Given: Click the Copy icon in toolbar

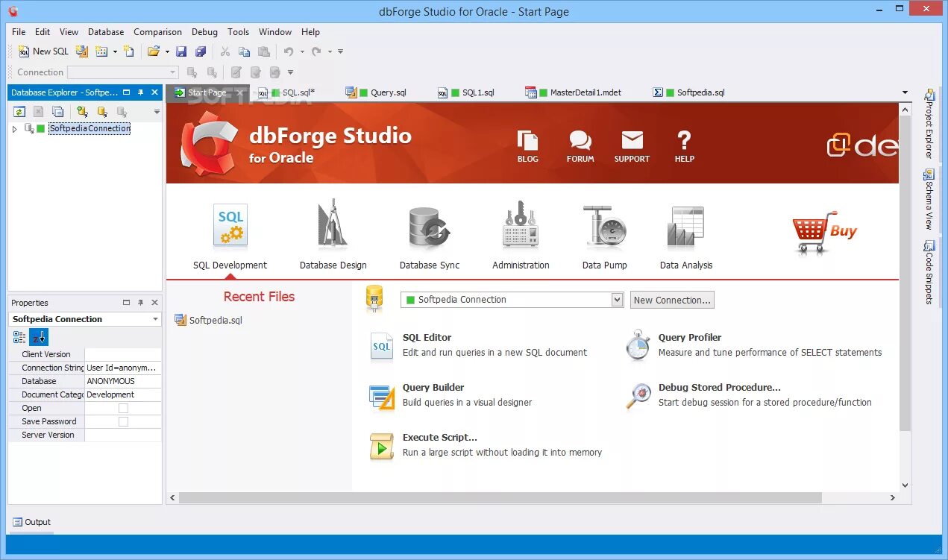Looking at the screenshot, I should [244, 51].
